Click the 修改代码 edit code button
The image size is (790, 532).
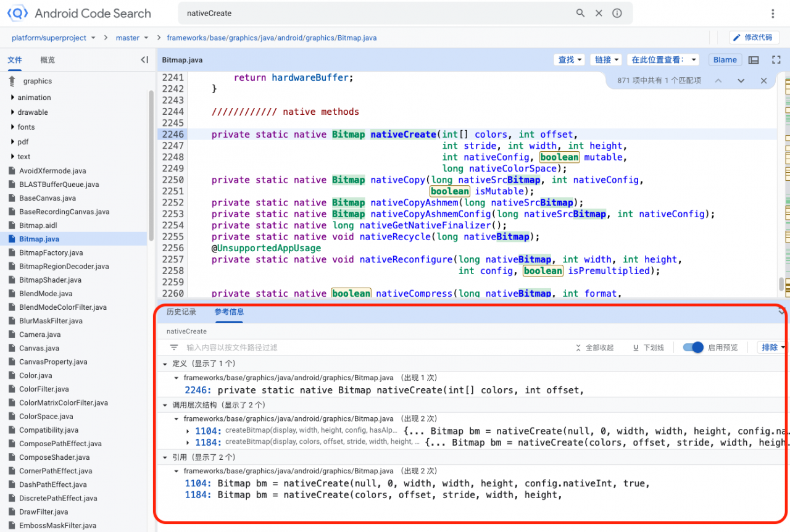[x=754, y=38]
